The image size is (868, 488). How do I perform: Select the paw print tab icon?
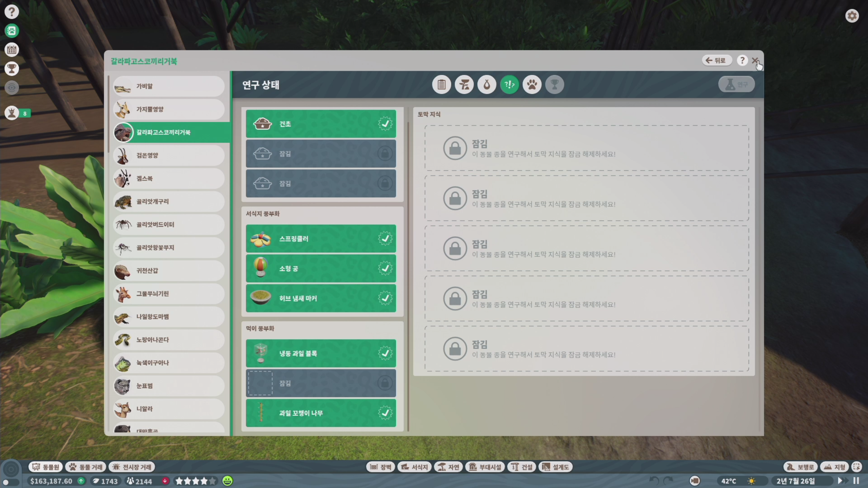click(x=532, y=84)
